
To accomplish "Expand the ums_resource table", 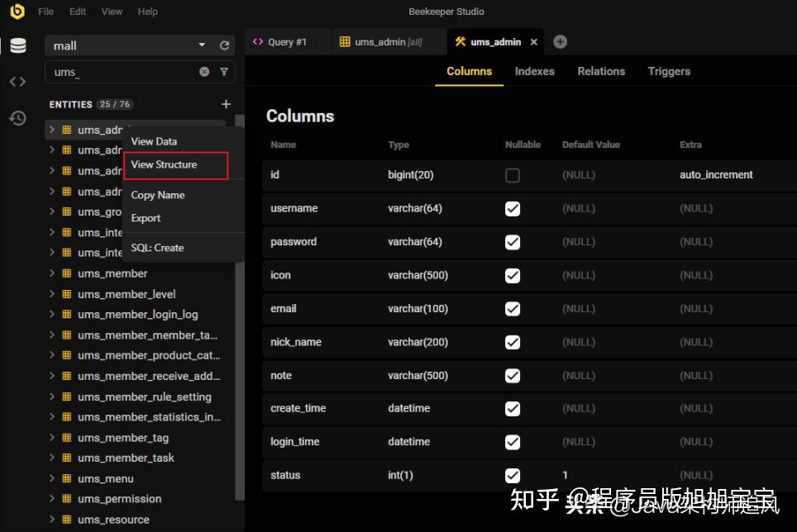I will click(x=52, y=520).
